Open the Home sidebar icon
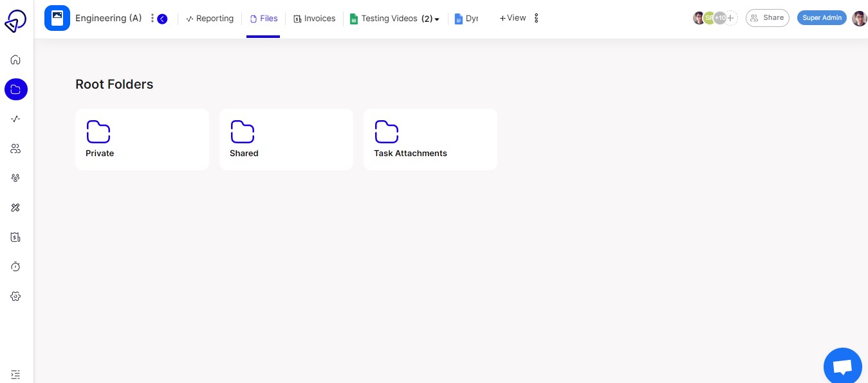This screenshot has width=868, height=383. click(15, 60)
